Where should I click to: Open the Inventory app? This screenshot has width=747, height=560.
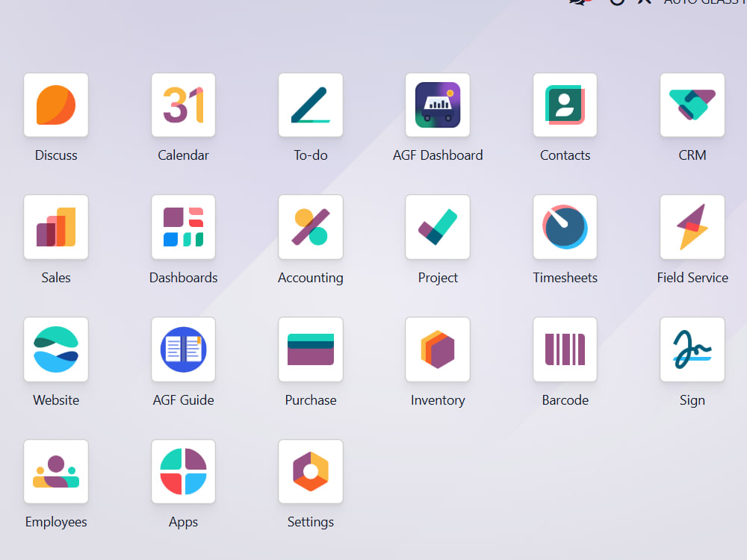(438, 349)
